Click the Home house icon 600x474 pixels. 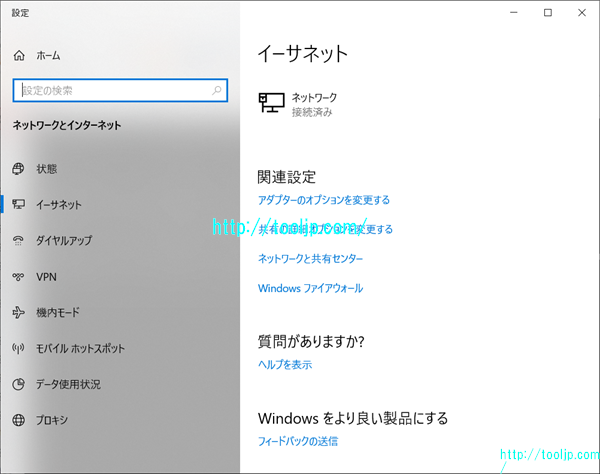point(19,56)
